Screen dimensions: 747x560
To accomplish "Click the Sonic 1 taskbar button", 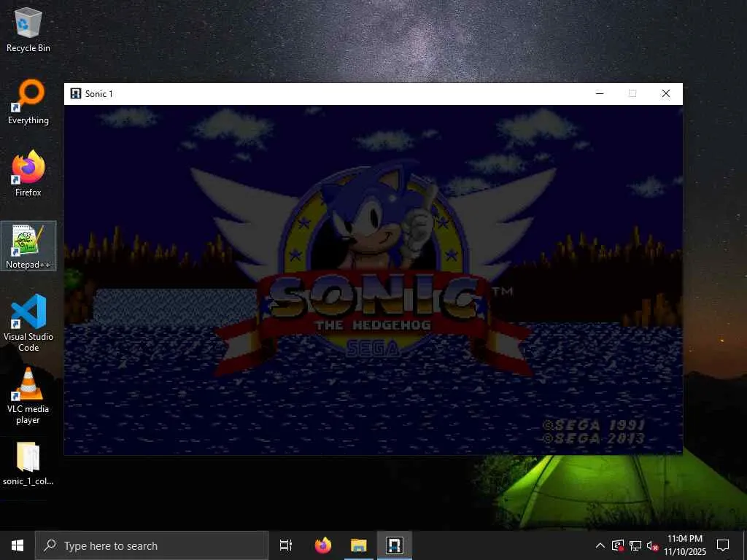I will pos(395,545).
